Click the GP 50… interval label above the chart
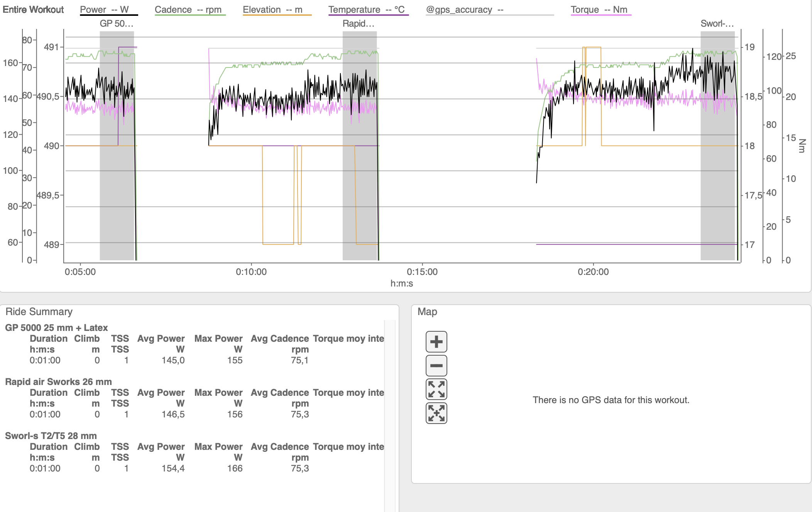 (117, 24)
